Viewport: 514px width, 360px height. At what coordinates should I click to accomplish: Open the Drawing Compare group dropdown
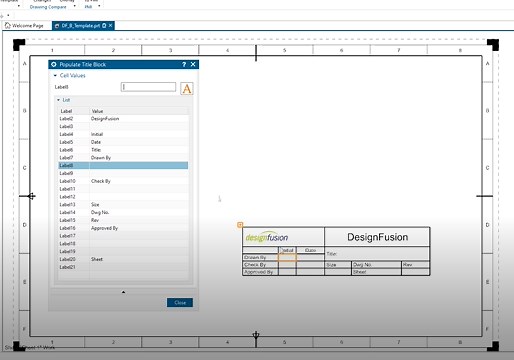point(74,6)
